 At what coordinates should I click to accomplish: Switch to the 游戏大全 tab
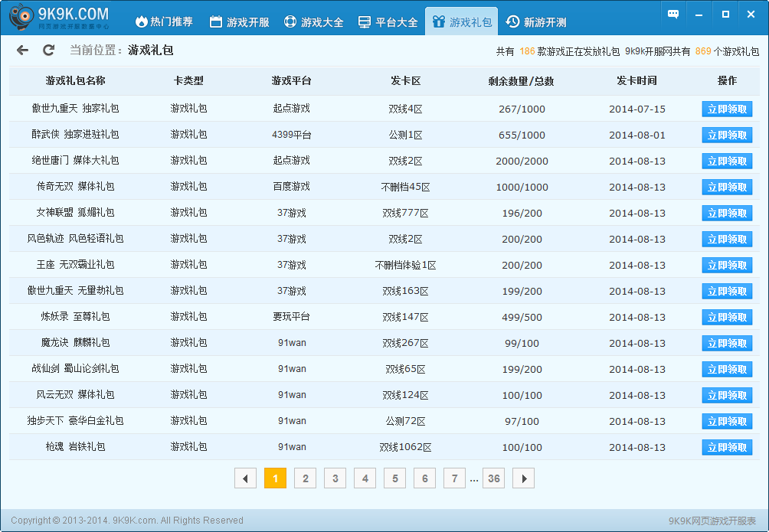coord(314,21)
